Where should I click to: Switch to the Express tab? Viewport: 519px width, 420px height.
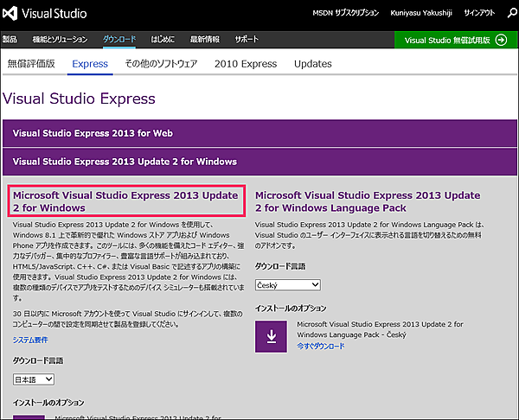pyautogui.click(x=90, y=64)
